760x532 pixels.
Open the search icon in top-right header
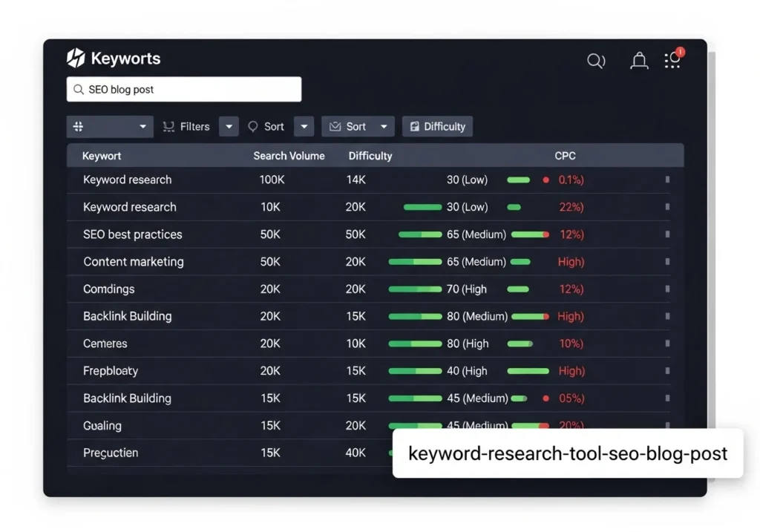(596, 61)
